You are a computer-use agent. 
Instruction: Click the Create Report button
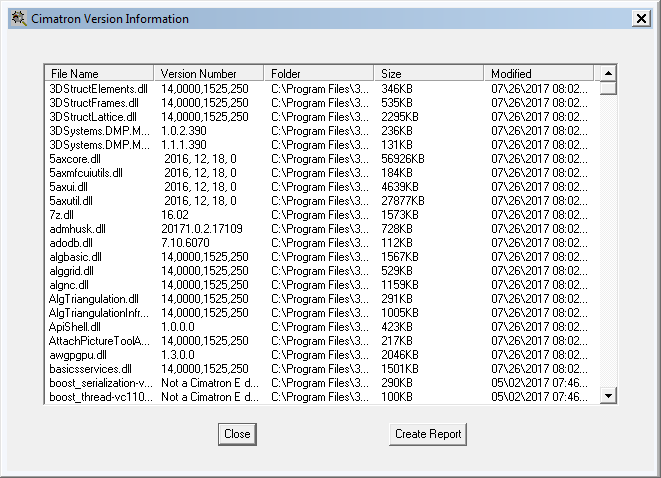point(428,434)
